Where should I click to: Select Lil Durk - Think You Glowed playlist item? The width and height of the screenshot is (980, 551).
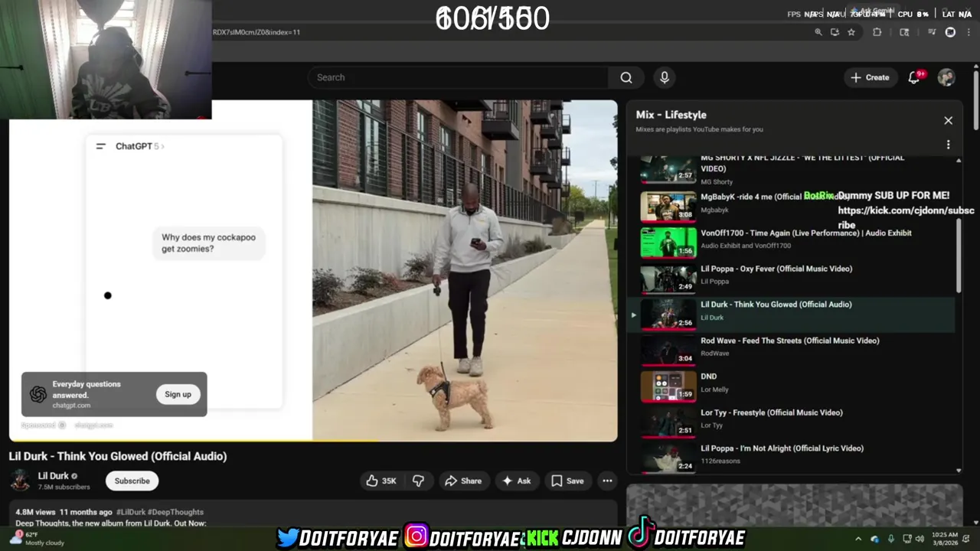coord(792,314)
